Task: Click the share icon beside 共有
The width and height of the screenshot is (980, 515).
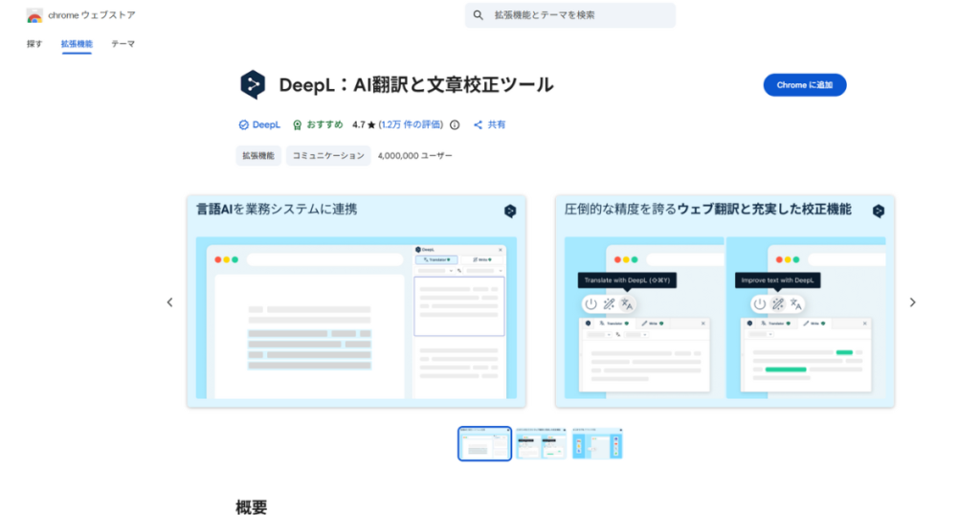Action: point(479,124)
